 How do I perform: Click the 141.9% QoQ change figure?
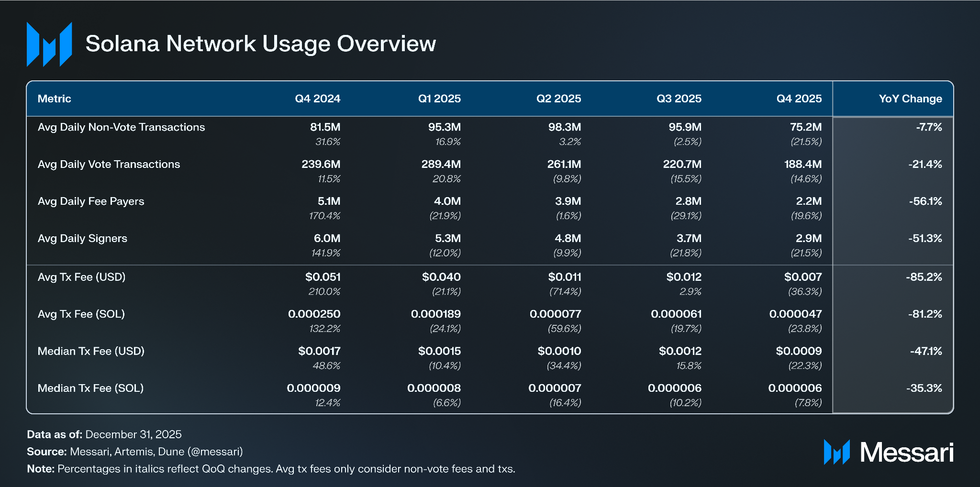(325, 253)
